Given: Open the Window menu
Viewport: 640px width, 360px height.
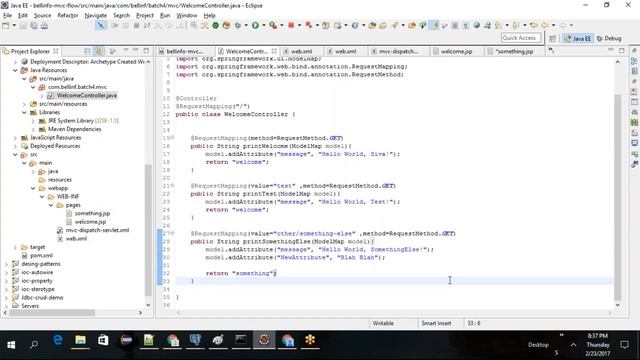Looking at the screenshot, I should pos(187,16).
